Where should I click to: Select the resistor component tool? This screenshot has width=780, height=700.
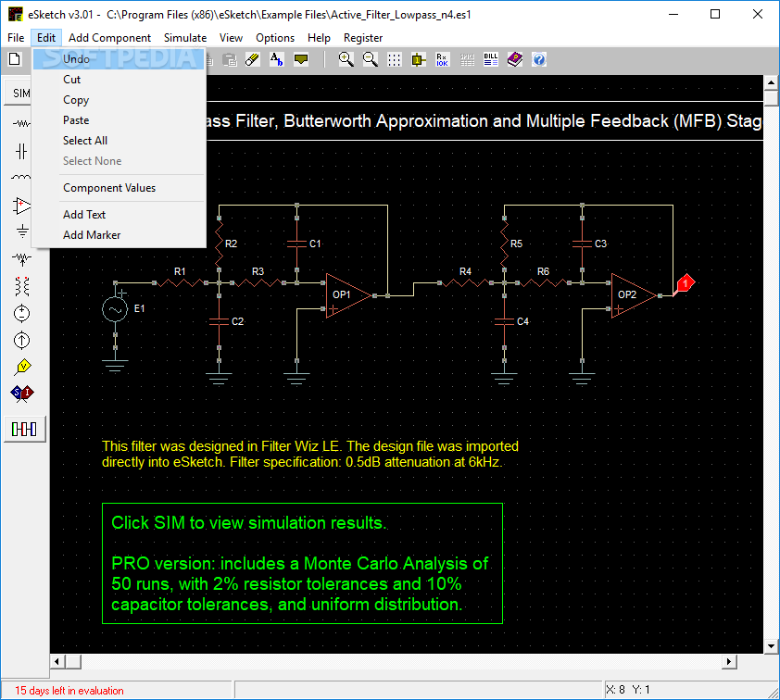[x=21, y=123]
